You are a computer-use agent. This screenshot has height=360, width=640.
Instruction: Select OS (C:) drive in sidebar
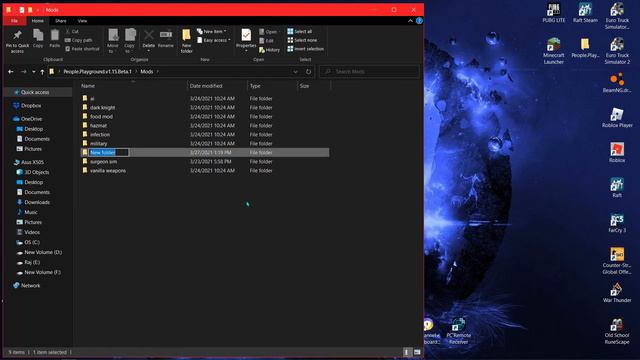coord(32,242)
